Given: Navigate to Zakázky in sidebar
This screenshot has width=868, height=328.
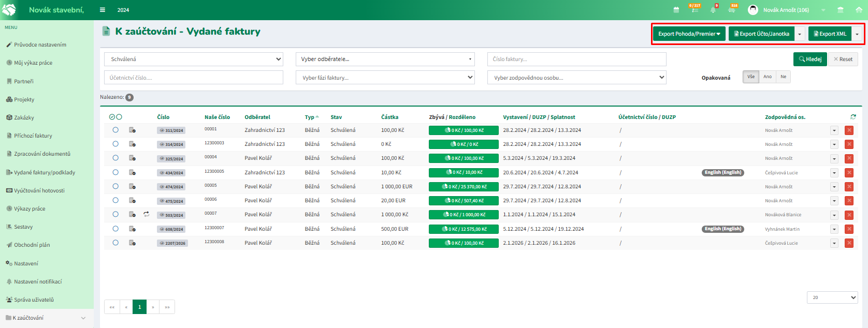Looking at the screenshot, I should tap(24, 117).
